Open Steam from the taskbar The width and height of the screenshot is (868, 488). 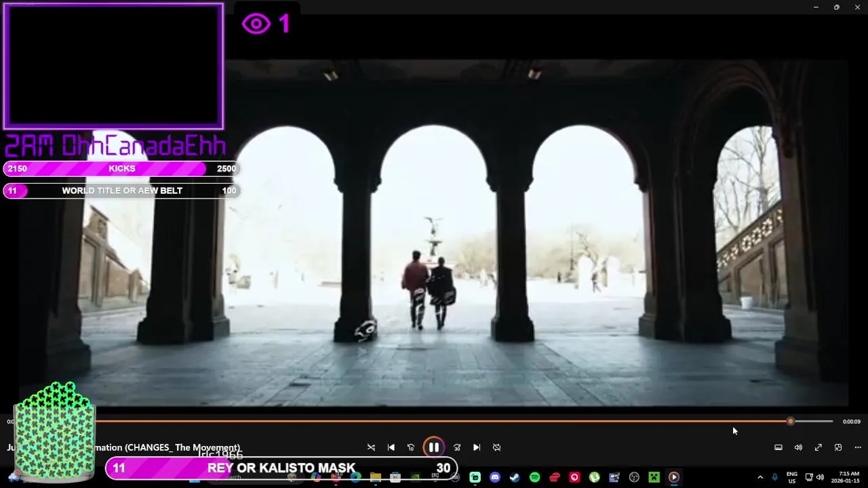click(515, 477)
